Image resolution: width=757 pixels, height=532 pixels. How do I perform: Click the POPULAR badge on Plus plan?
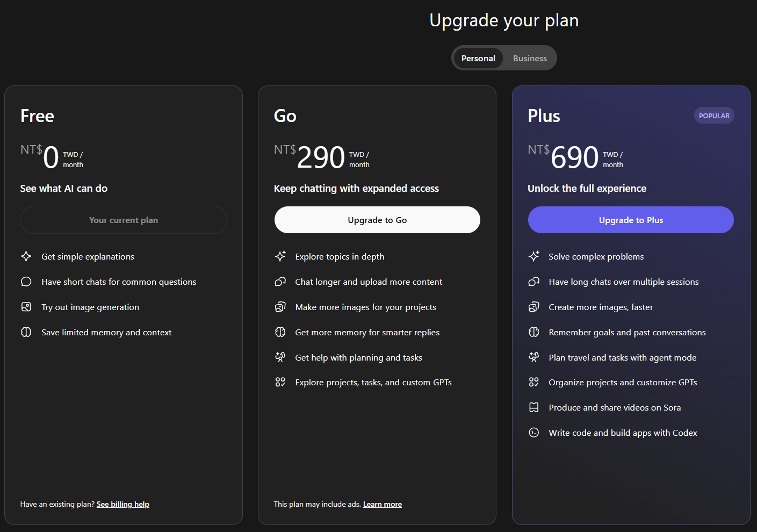pos(714,116)
